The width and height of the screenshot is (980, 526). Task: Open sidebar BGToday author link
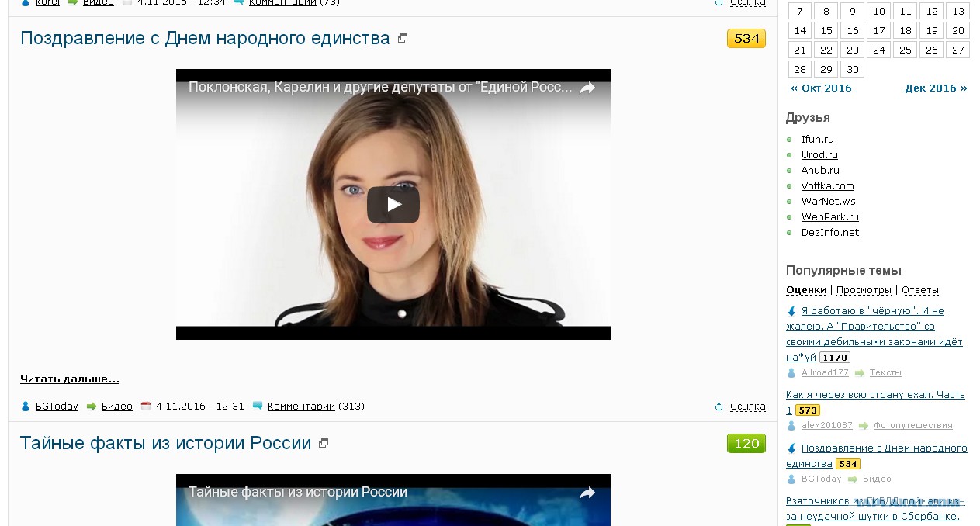822,479
